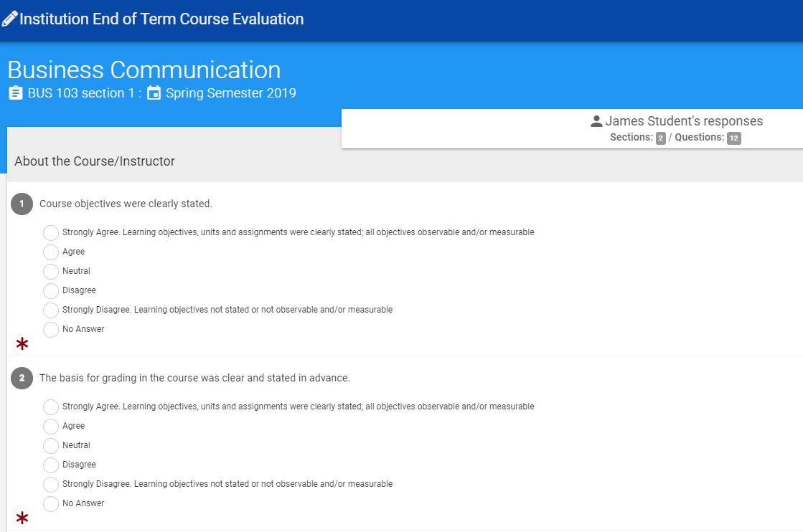Image resolution: width=803 pixels, height=532 pixels.
Task: Click the Institution End of Term Course Evaluation title
Action: coord(161,19)
